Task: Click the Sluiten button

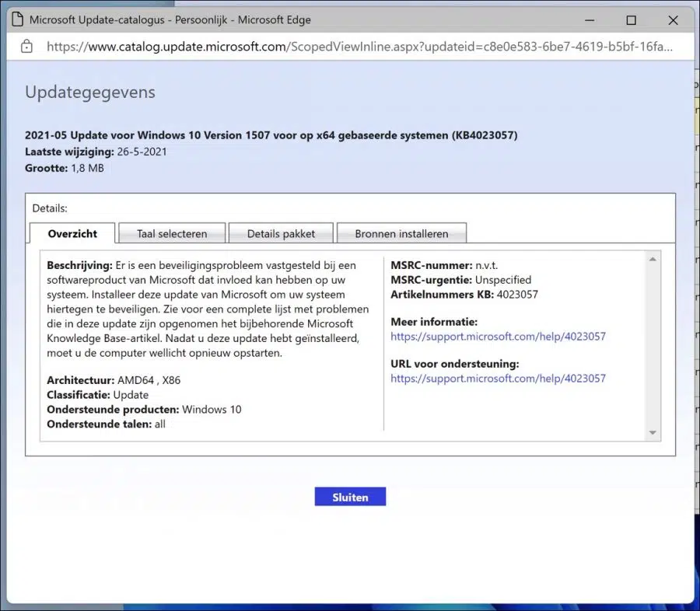Action: [350, 497]
